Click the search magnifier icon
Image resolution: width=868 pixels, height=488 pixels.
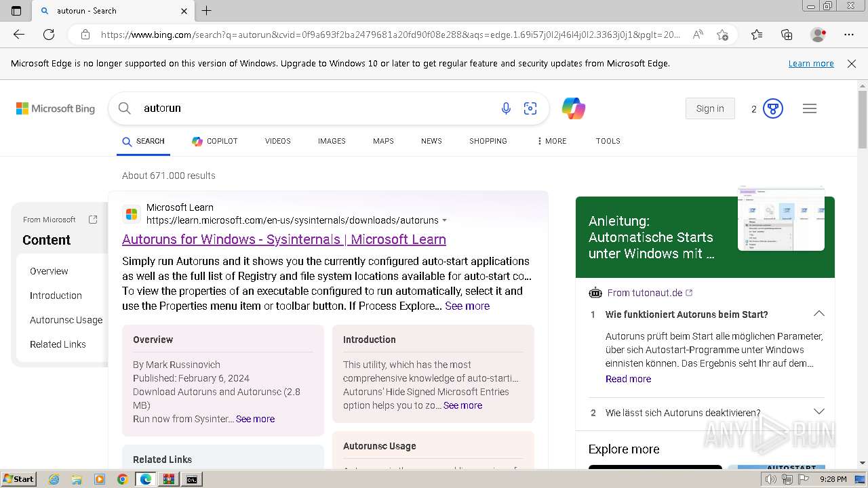125,108
